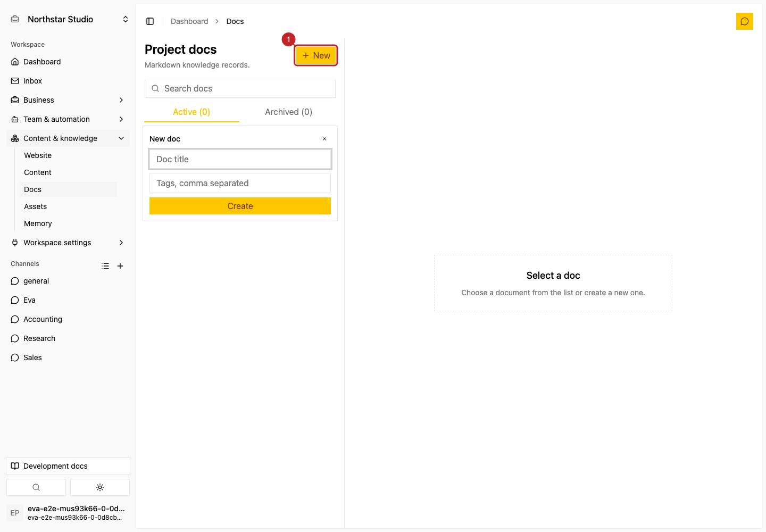The height and width of the screenshot is (532, 766).
Task: Click the EP user avatar
Action: coord(15,513)
